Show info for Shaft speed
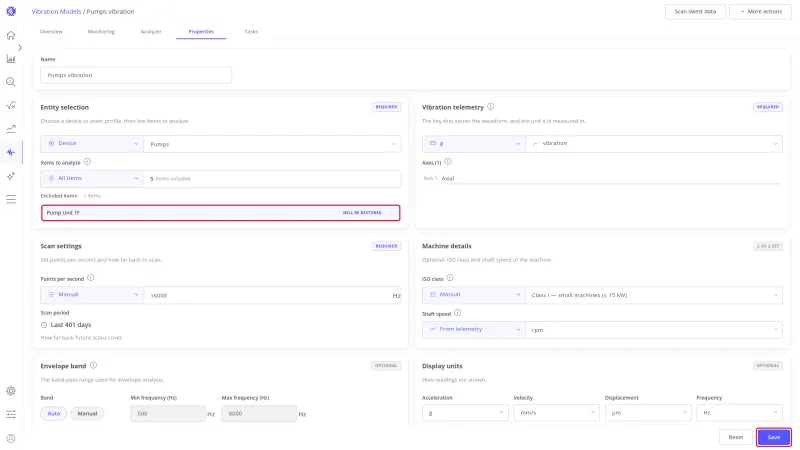Image resolution: width=800 pixels, height=450 pixels. click(x=457, y=313)
